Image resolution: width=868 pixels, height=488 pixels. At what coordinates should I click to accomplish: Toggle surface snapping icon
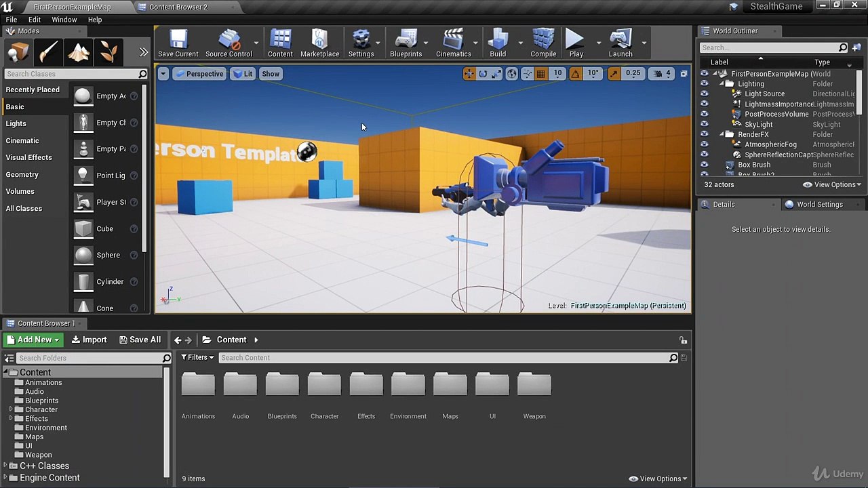coord(527,74)
